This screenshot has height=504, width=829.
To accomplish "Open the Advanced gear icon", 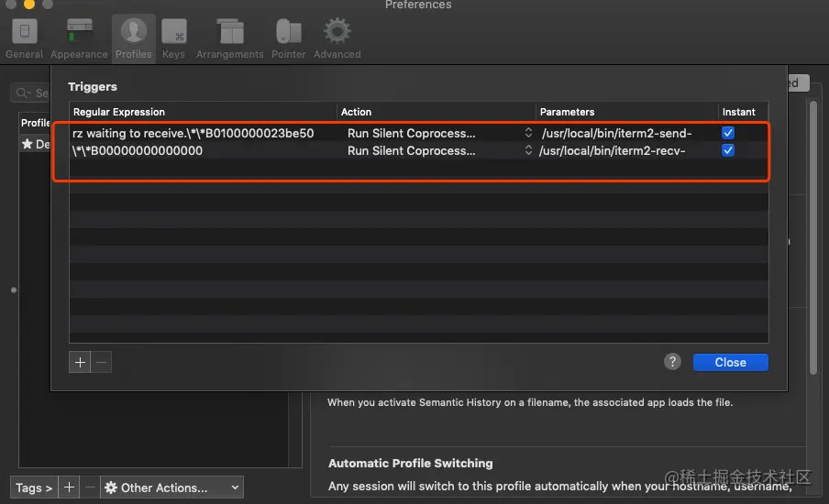I will coord(337,38).
